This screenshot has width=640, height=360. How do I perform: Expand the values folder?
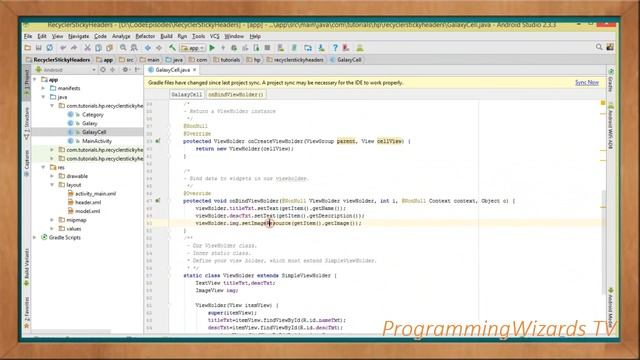[x=52, y=229]
